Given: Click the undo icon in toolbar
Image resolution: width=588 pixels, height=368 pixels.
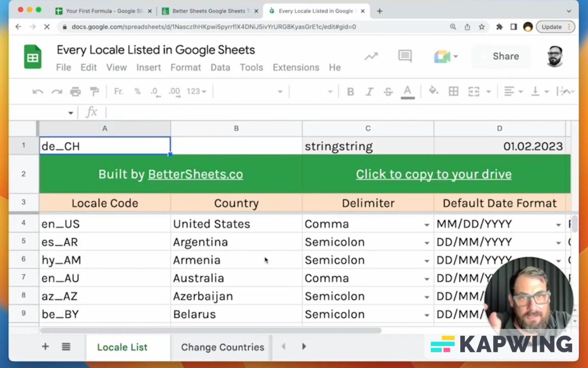Looking at the screenshot, I should pos(38,92).
